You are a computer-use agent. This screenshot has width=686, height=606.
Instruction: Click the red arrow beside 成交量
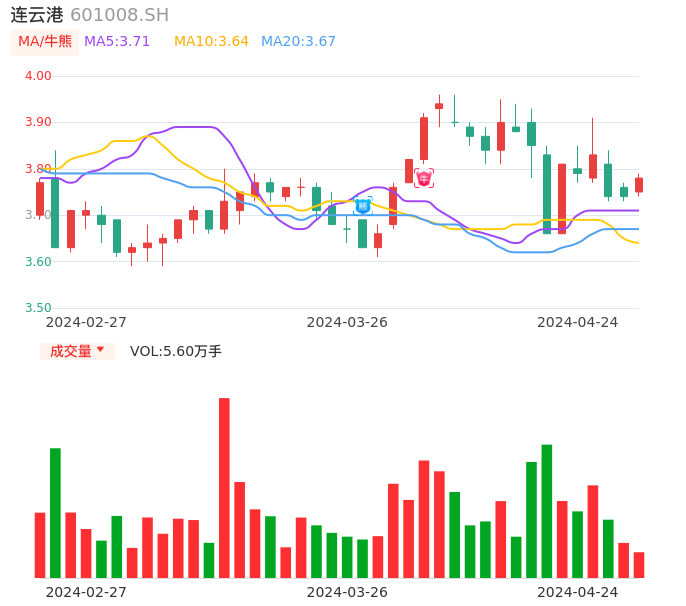pos(100,350)
